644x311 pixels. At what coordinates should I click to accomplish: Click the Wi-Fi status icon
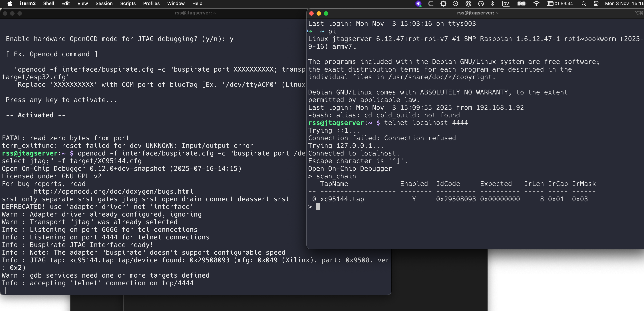[536, 3]
